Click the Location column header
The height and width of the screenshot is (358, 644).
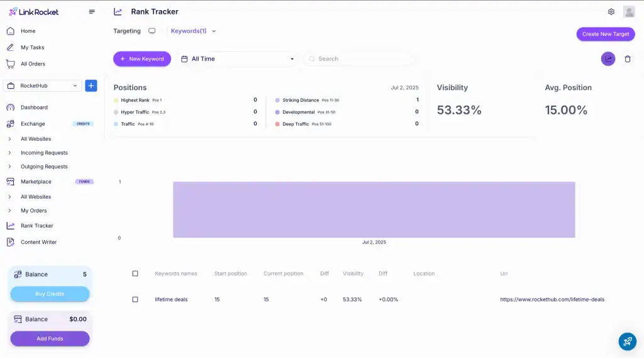click(x=424, y=273)
